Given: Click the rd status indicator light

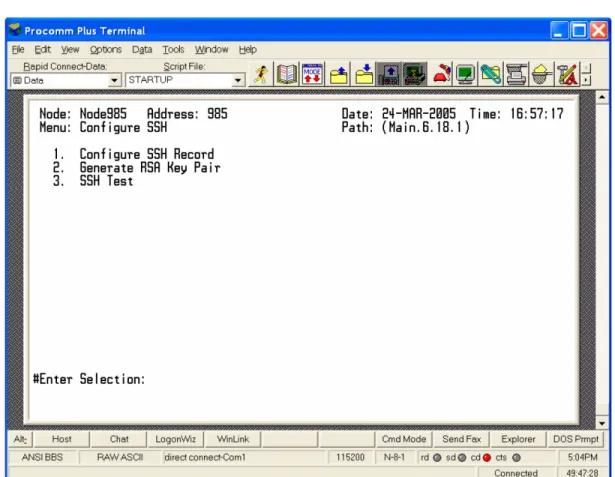Looking at the screenshot, I should 437,457.
